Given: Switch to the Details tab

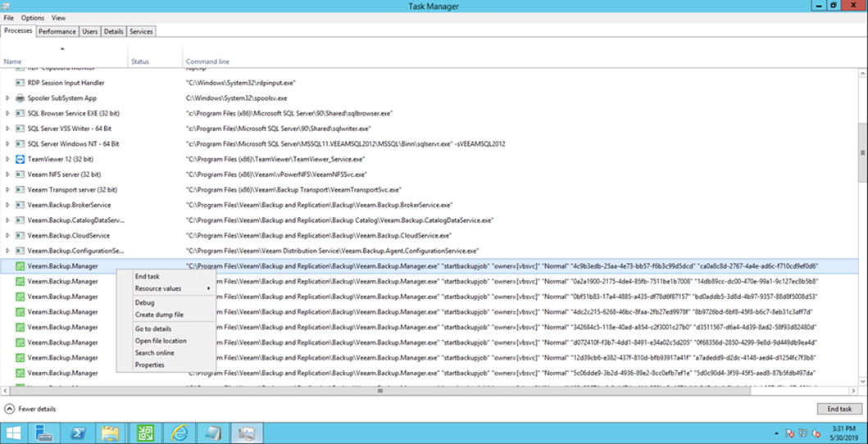Looking at the screenshot, I should click(x=113, y=31).
